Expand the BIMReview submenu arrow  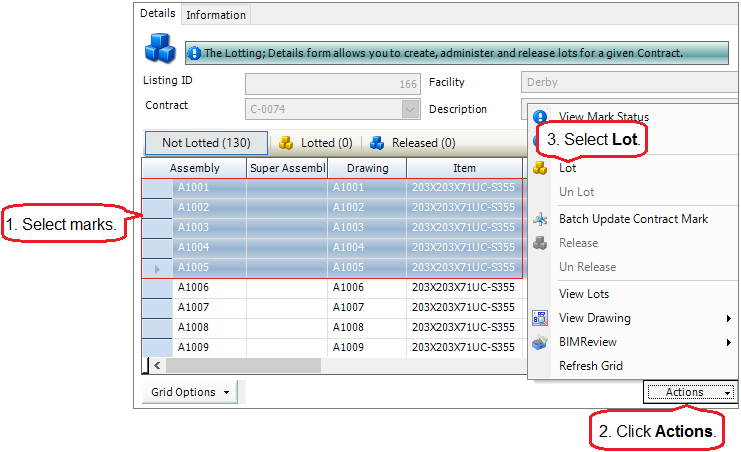tap(729, 342)
